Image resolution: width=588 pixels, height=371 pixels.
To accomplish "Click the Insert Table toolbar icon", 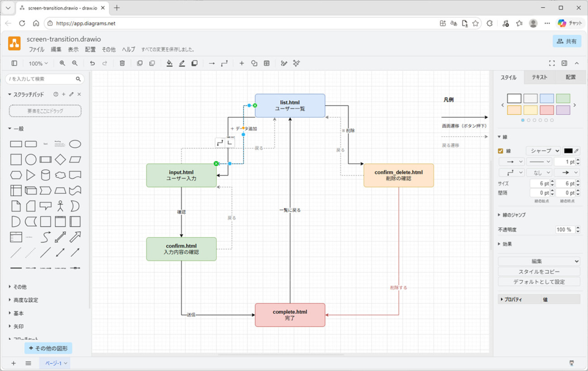I will [x=267, y=63].
